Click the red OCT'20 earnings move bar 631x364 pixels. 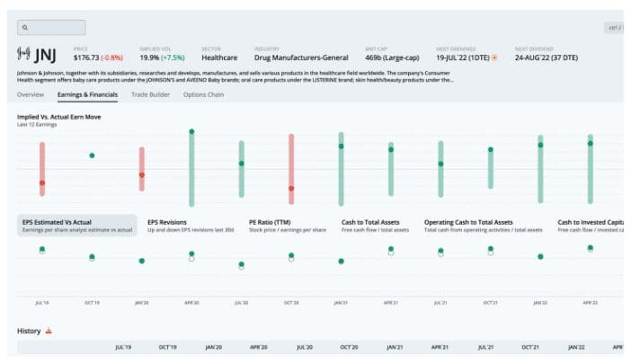click(291, 162)
